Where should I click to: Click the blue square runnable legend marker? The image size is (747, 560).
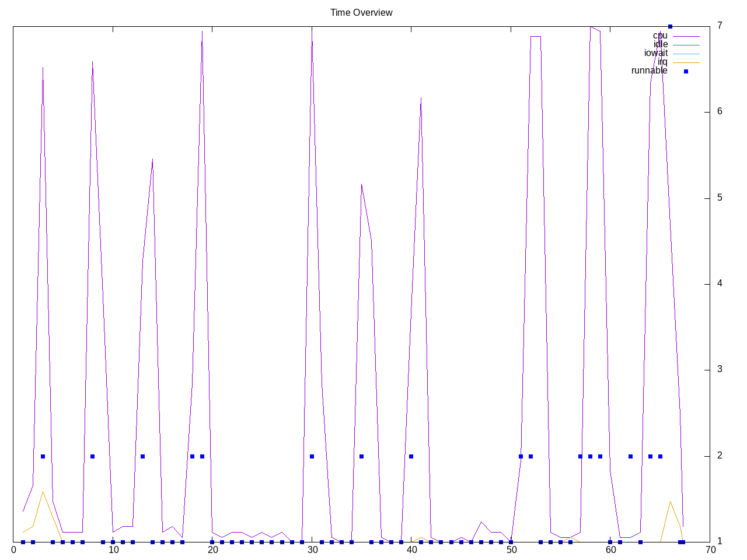tap(686, 71)
